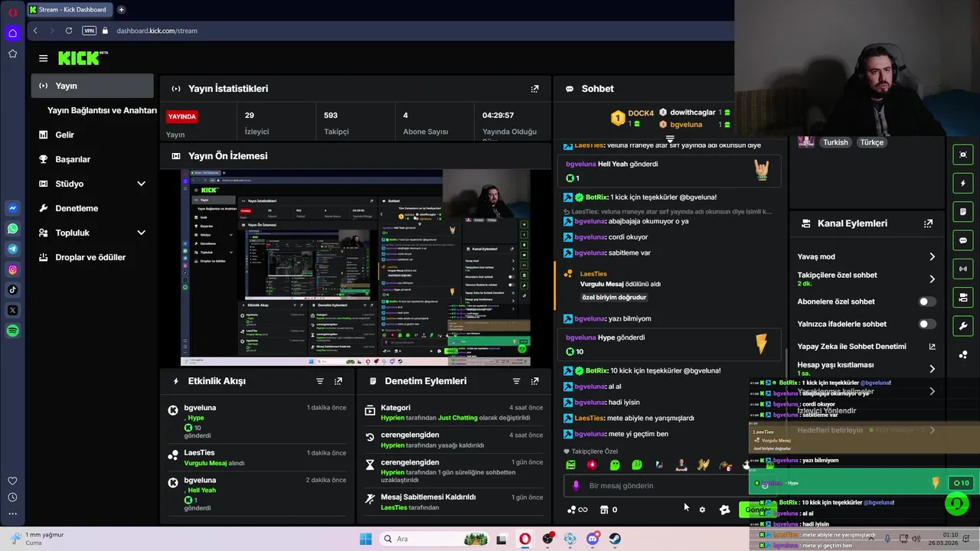Open Steam from taskbar

tap(615, 539)
